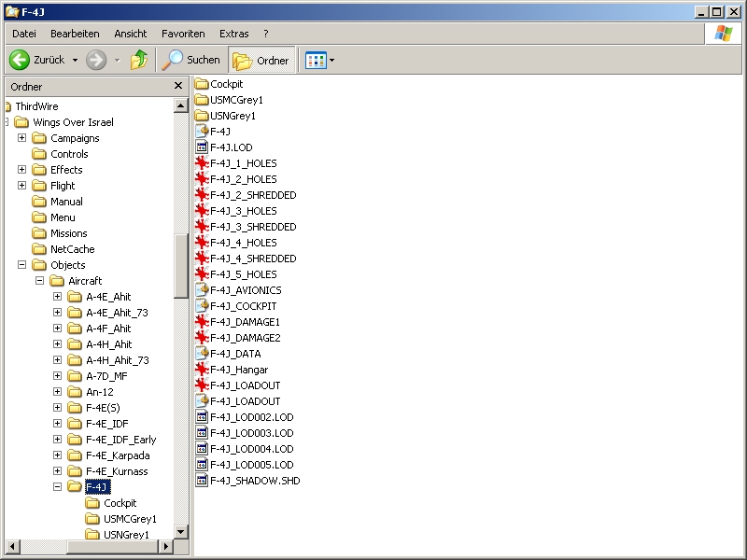Select the F-4J.LOD file icon
Image resolution: width=747 pixels, height=560 pixels.
pyautogui.click(x=202, y=147)
